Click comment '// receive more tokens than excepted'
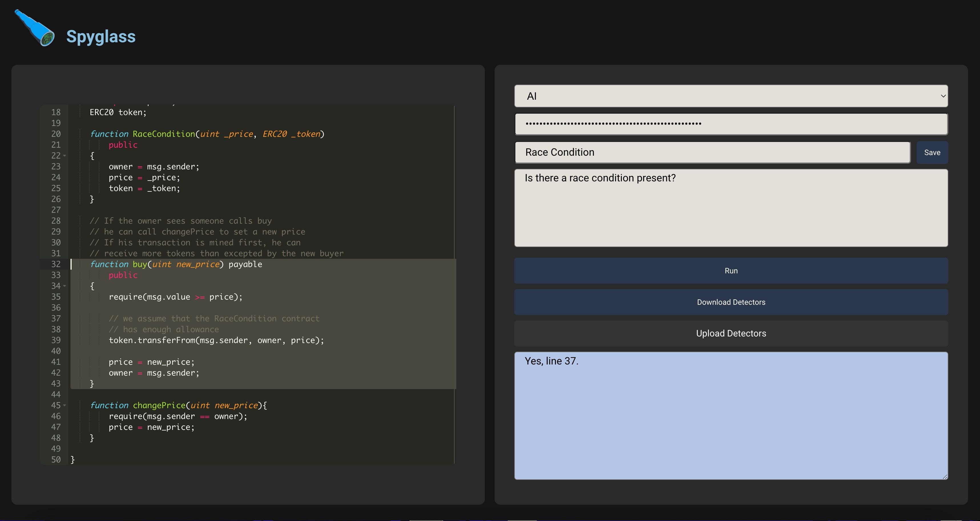980x521 pixels. click(x=217, y=254)
